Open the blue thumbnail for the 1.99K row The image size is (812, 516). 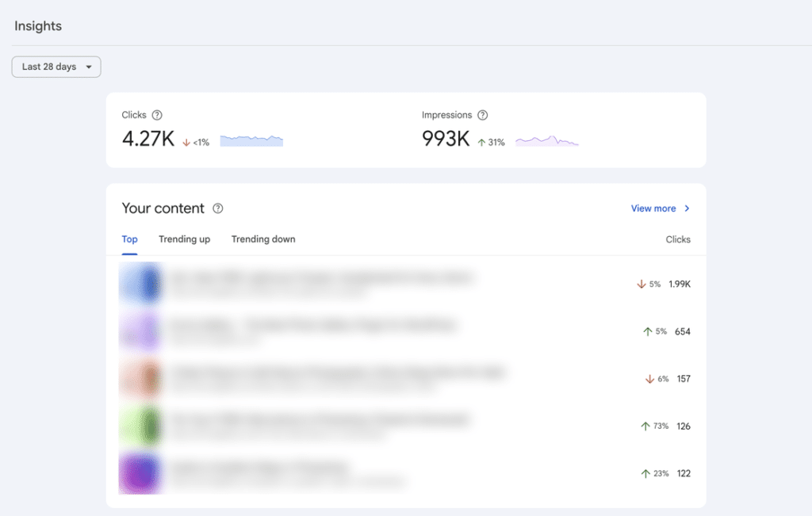[x=141, y=284]
